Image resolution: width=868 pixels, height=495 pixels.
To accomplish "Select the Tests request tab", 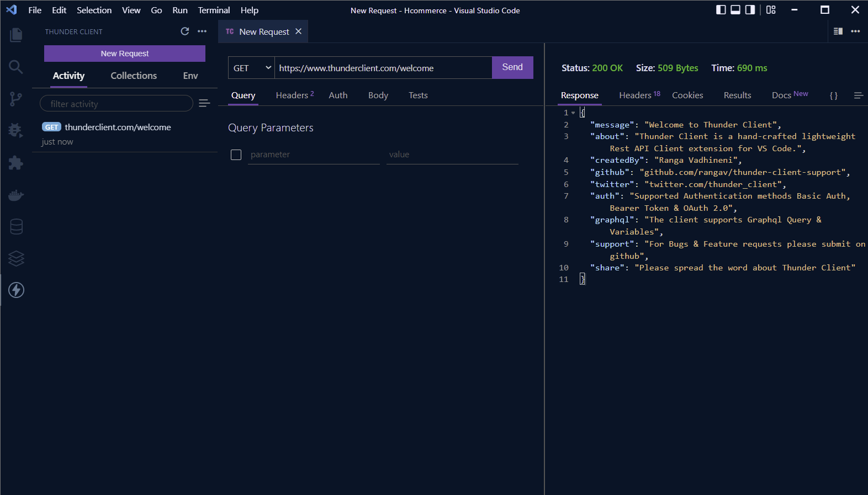I will tap(418, 95).
